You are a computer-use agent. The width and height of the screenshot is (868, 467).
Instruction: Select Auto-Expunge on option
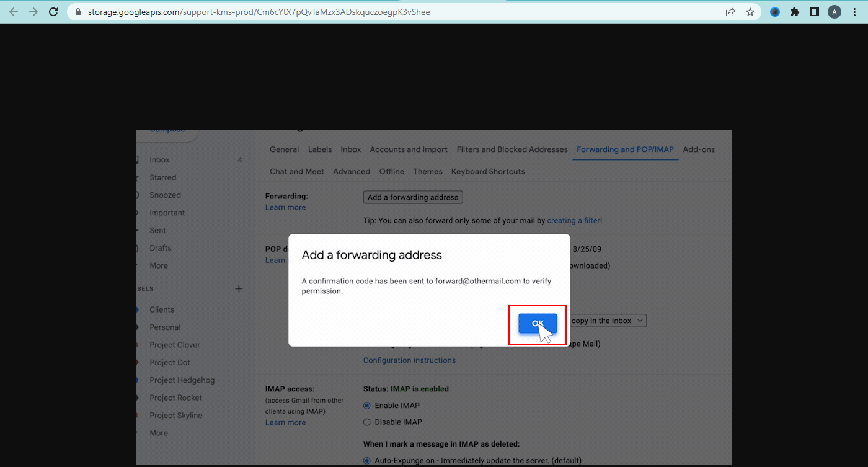(x=368, y=460)
